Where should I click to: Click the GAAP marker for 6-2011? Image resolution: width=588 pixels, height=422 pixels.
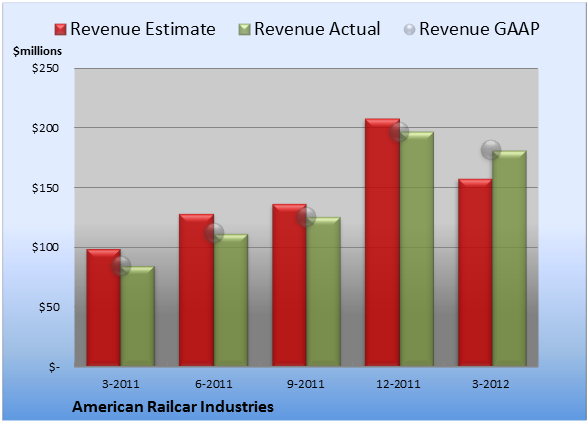pos(214,233)
